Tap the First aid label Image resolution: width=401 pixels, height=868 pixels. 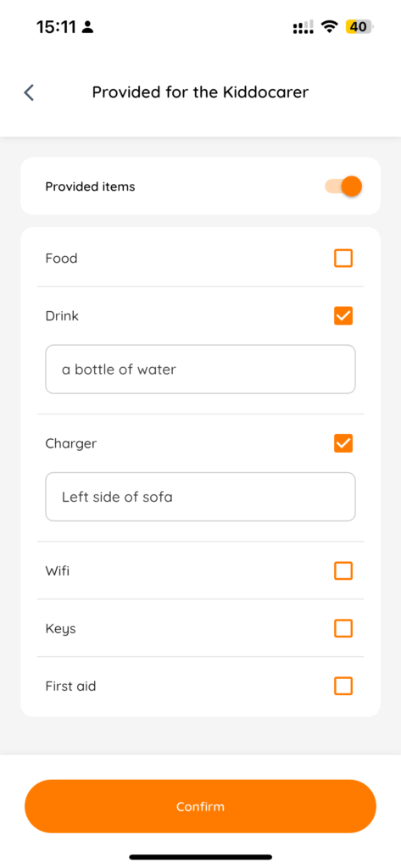pos(71,687)
